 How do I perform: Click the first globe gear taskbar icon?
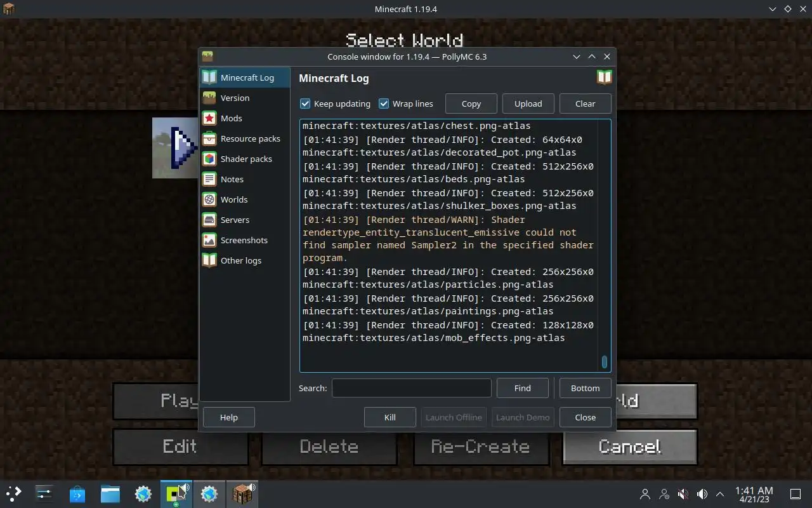tap(143, 493)
